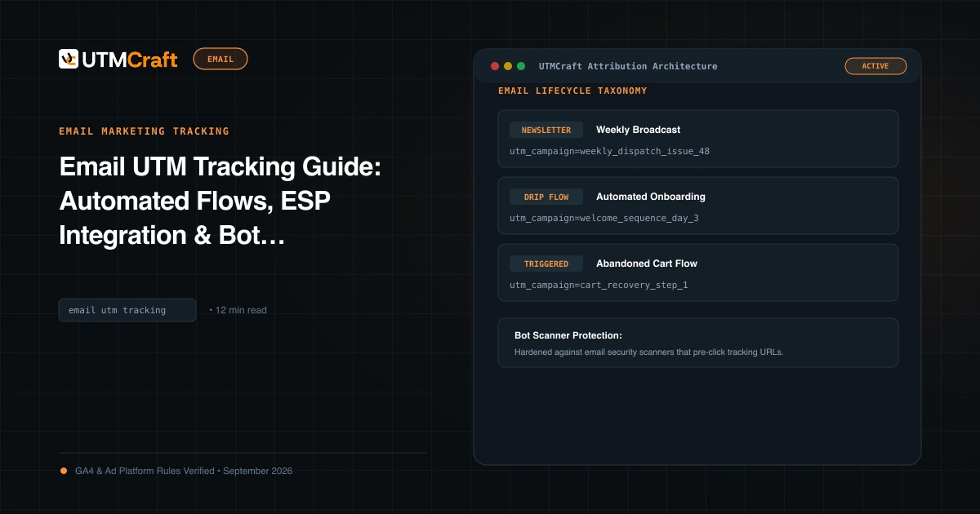Image resolution: width=980 pixels, height=514 pixels.
Task: Open the Email UTM Tracking Guide headline
Action: coord(220,201)
